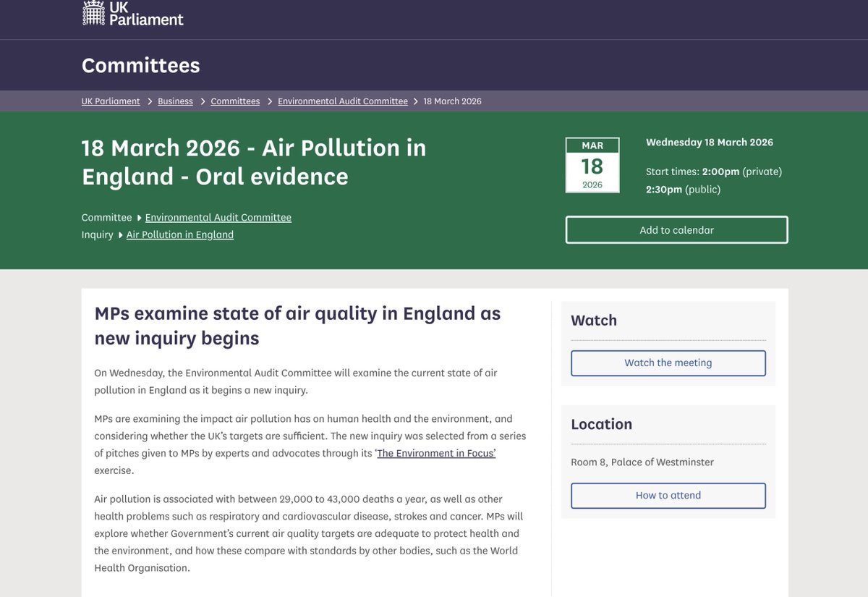868x597 pixels.
Task: Click the How to attend button
Action: tap(668, 495)
